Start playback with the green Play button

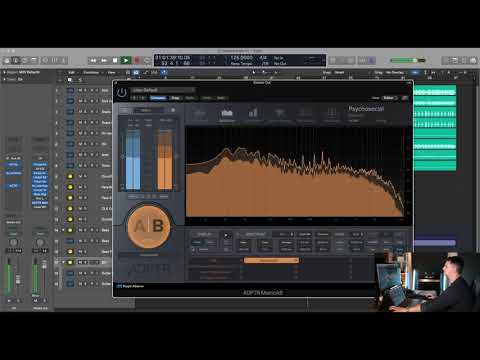(x=126, y=60)
